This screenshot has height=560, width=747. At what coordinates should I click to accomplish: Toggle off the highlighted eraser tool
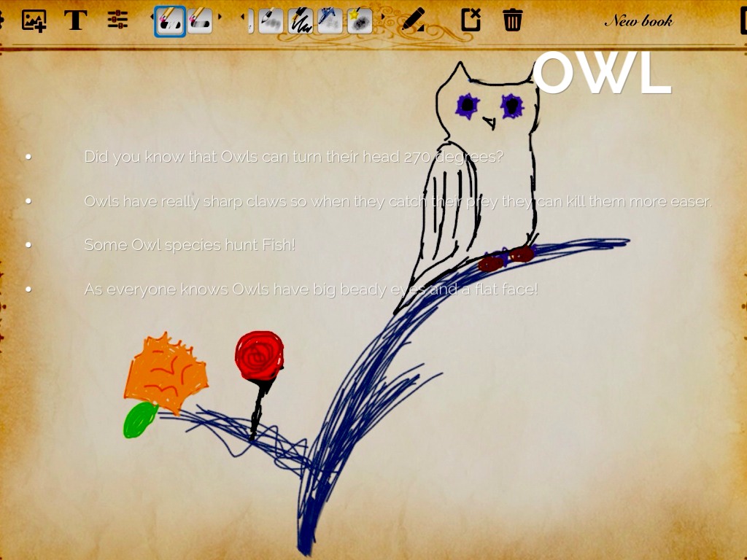tap(169, 22)
